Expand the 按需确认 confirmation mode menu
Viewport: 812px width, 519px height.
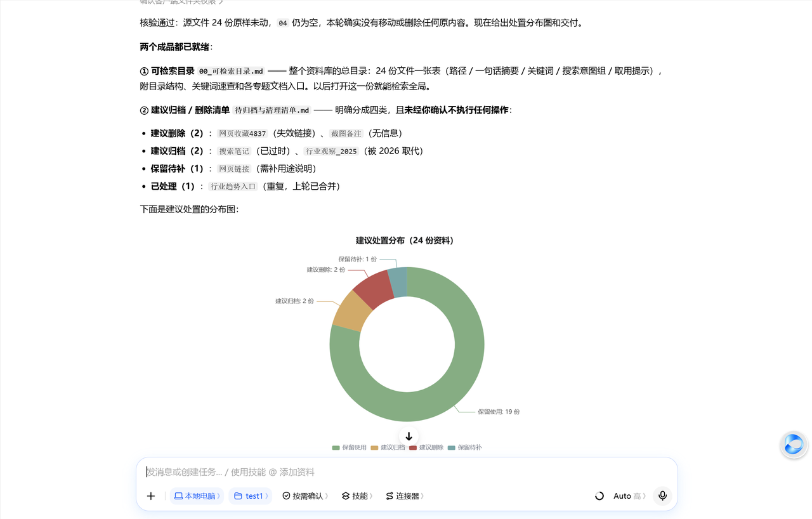pyautogui.click(x=305, y=496)
